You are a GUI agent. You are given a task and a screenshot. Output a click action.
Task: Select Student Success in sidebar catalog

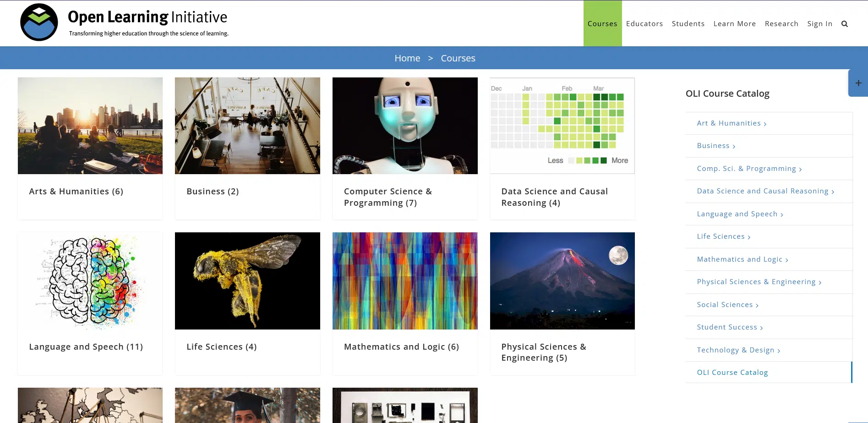pos(730,327)
